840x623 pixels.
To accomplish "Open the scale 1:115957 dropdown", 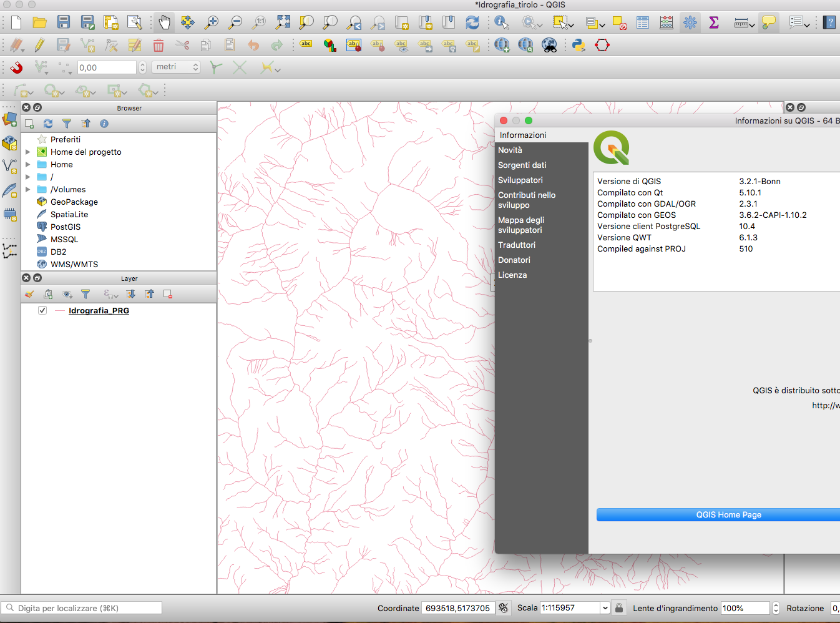I will [604, 608].
